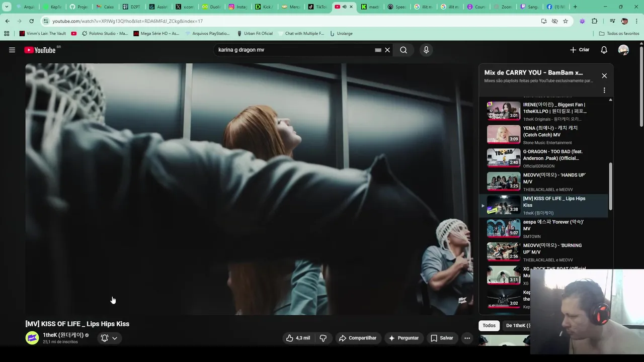Click the Perguntar button
This screenshot has height=362, width=644.
pos(404,338)
